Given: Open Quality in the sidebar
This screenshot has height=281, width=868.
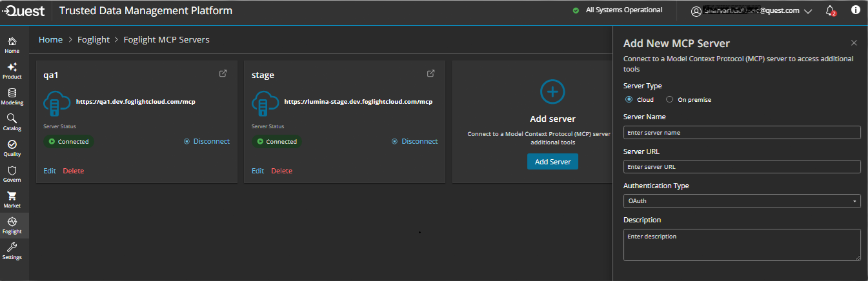Looking at the screenshot, I should [12, 148].
